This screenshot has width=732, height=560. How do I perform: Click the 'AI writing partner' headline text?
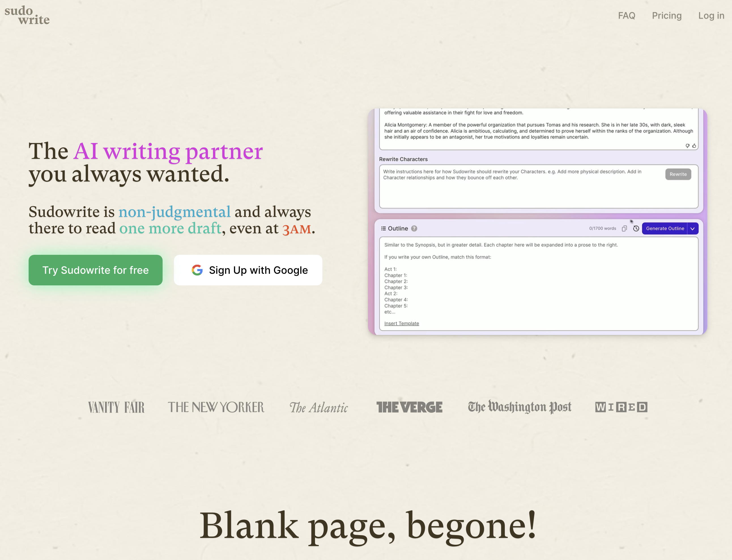[x=168, y=151]
